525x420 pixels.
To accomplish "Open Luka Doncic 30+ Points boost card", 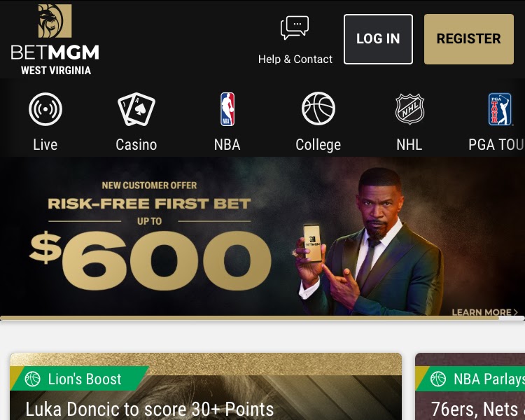I will 206,386.
